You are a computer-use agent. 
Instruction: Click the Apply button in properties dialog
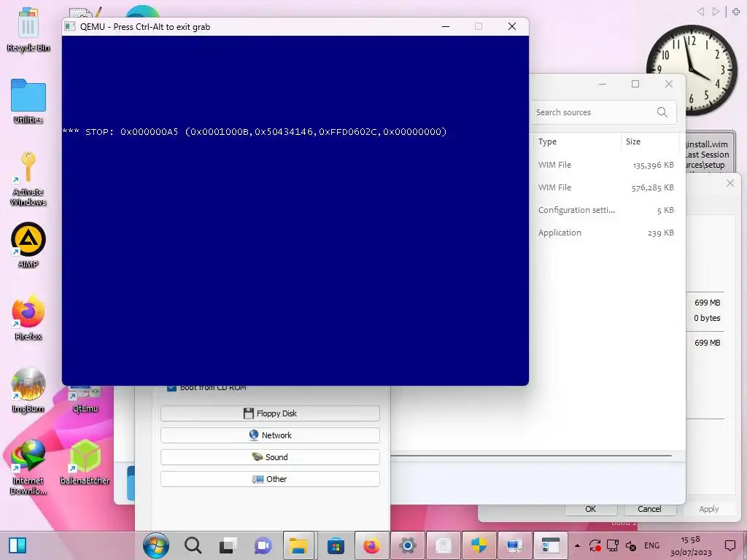[x=709, y=509]
